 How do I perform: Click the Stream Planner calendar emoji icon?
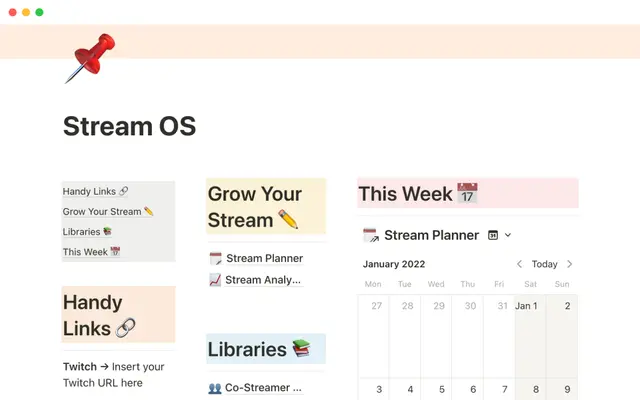tap(370, 236)
